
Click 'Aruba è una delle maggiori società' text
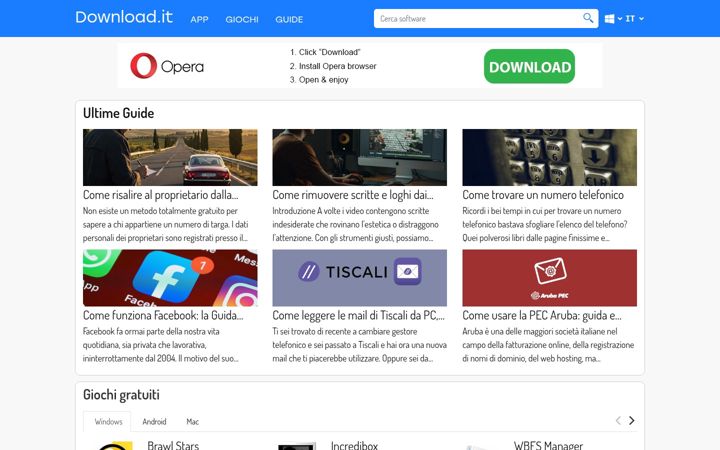coord(548,345)
